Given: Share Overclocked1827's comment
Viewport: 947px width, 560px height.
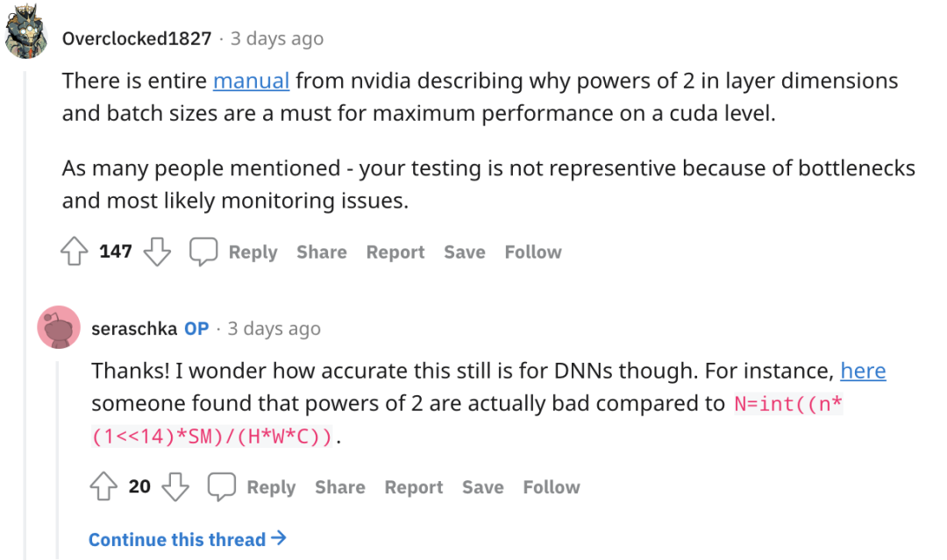Looking at the screenshot, I should 321,252.
